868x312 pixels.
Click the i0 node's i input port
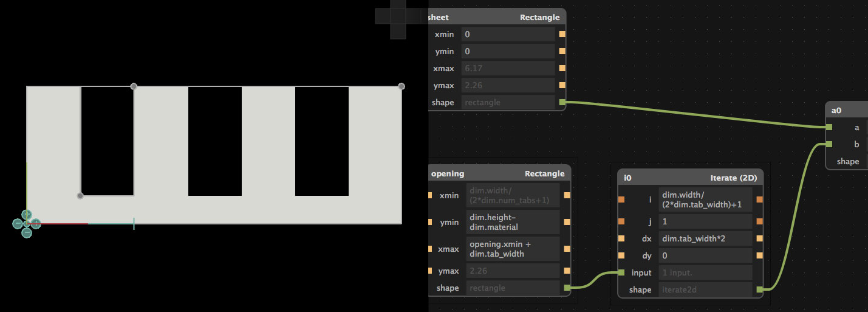coord(621,199)
